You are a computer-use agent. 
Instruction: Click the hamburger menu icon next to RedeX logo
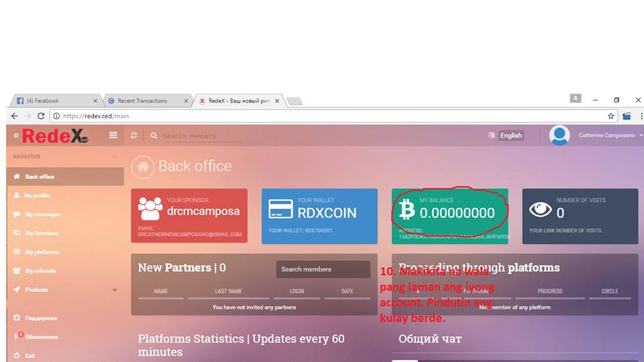113,135
